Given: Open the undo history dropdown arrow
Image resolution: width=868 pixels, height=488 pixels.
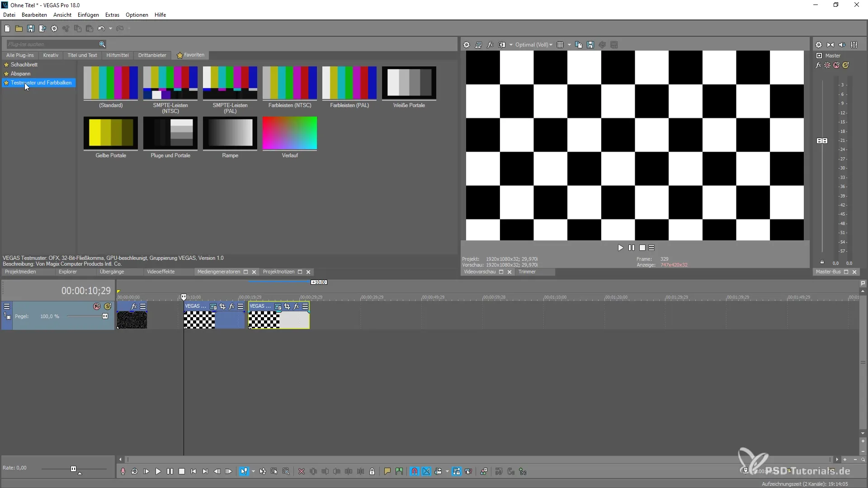Looking at the screenshot, I should [x=110, y=28].
